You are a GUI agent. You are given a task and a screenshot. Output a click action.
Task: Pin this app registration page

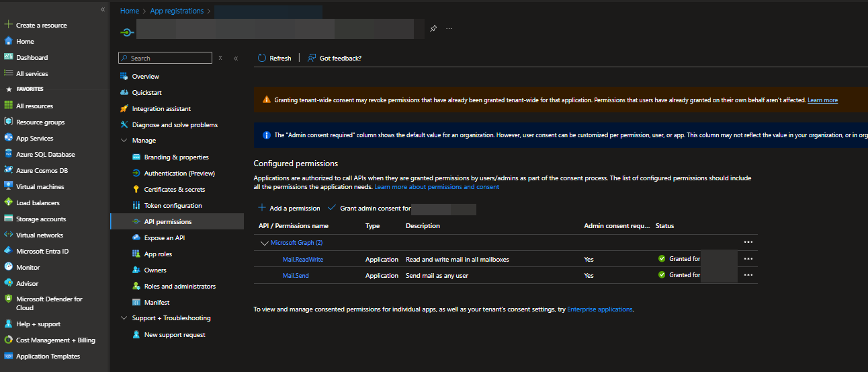click(433, 29)
